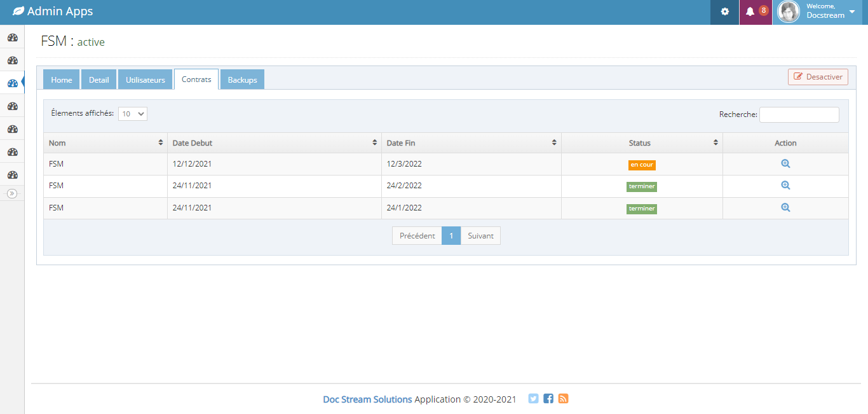Open notifications bell with badge 8
The height and width of the screenshot is (414, 868).
756,12
